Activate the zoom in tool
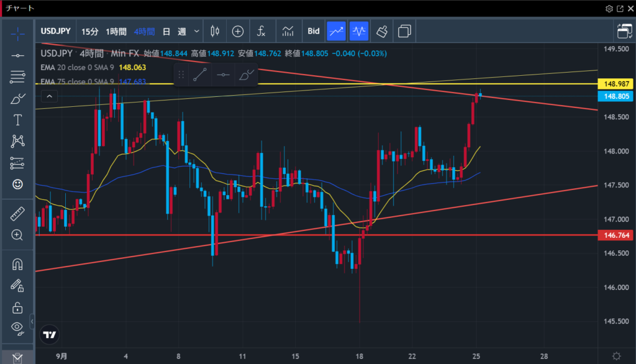This screenshot has width=636, height=364. coord(17,235)
